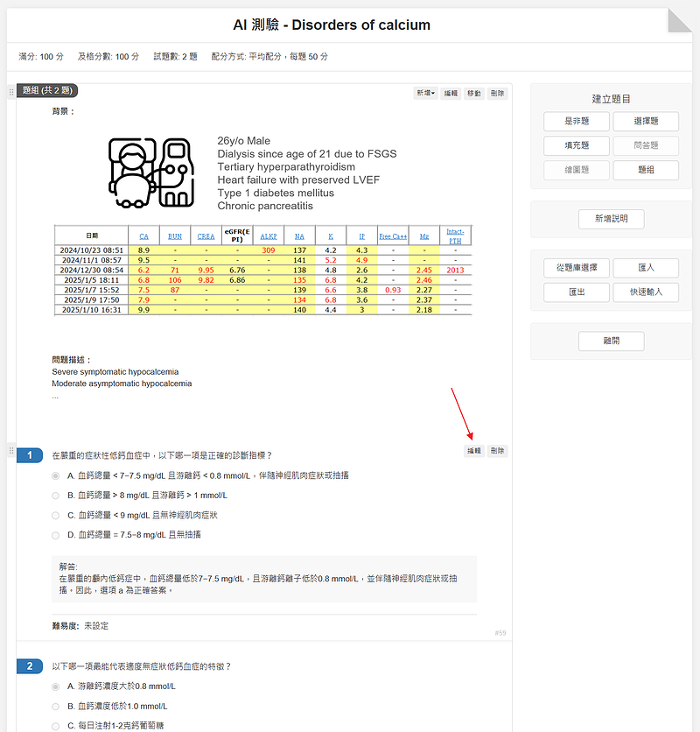Click the 離開 button to exit

point(611,341)
